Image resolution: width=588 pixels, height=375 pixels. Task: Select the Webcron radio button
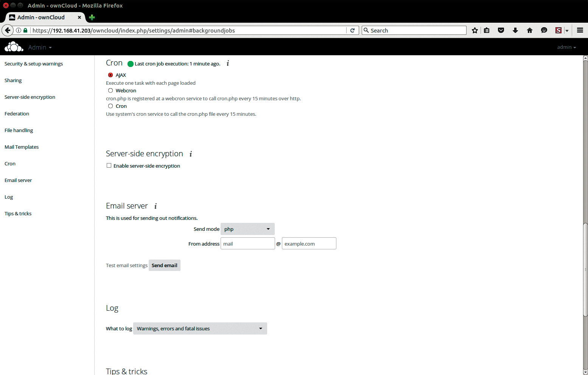pos(110,90)
